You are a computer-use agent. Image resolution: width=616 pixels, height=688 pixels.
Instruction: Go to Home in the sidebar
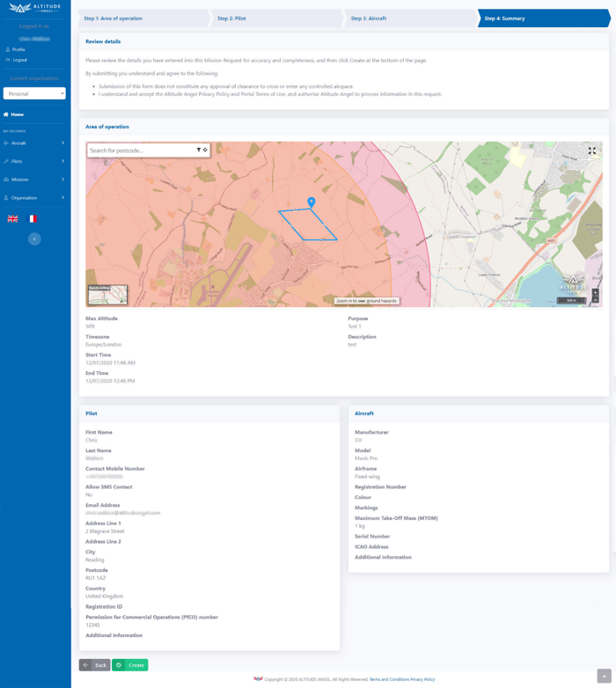17,114
